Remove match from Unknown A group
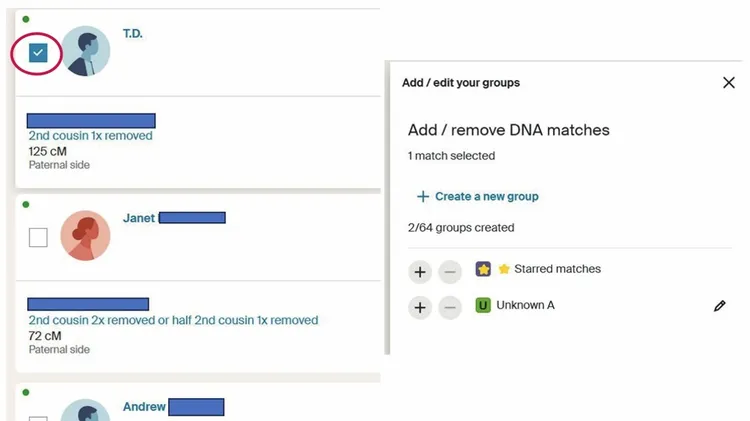Image resolution: width=750 pixels, height=421 pixels. [451, 307]
